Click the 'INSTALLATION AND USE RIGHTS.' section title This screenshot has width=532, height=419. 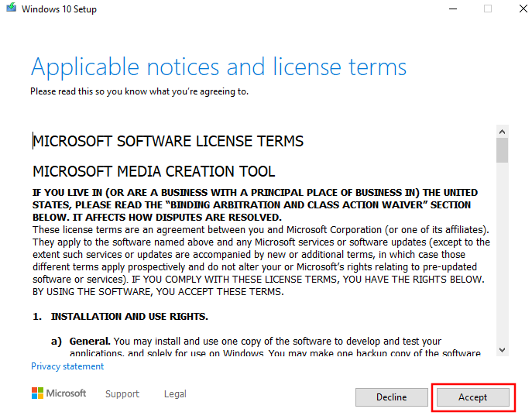129,316
